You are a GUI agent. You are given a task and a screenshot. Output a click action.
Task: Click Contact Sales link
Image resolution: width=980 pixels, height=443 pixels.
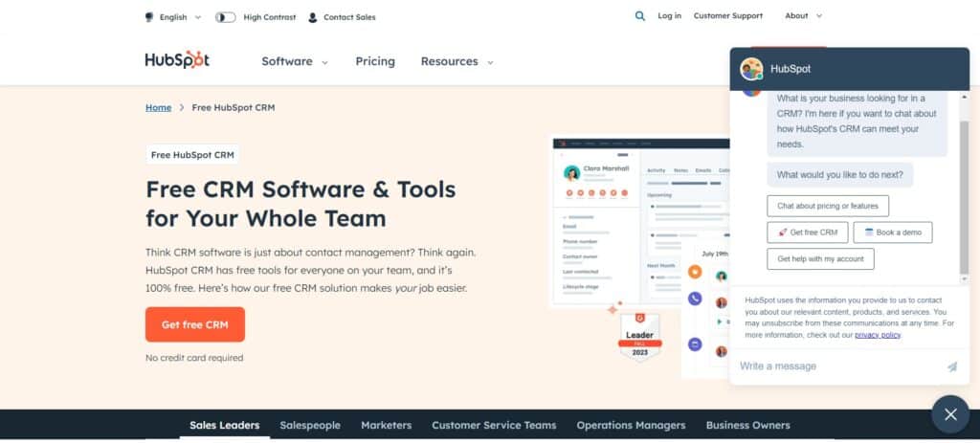pyautogui.click(x=349, y=17)
